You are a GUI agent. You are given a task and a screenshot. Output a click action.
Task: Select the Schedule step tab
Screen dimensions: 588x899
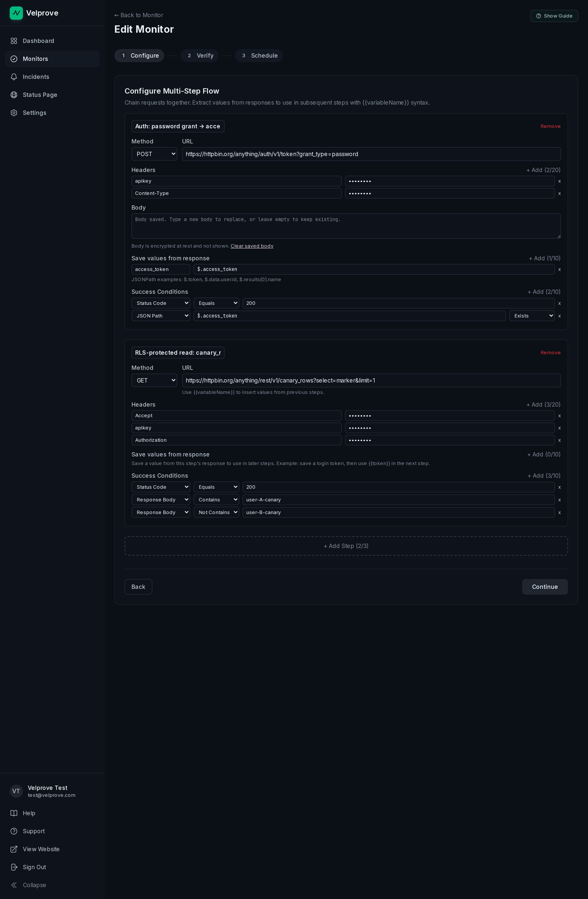[x=259, y=56]
